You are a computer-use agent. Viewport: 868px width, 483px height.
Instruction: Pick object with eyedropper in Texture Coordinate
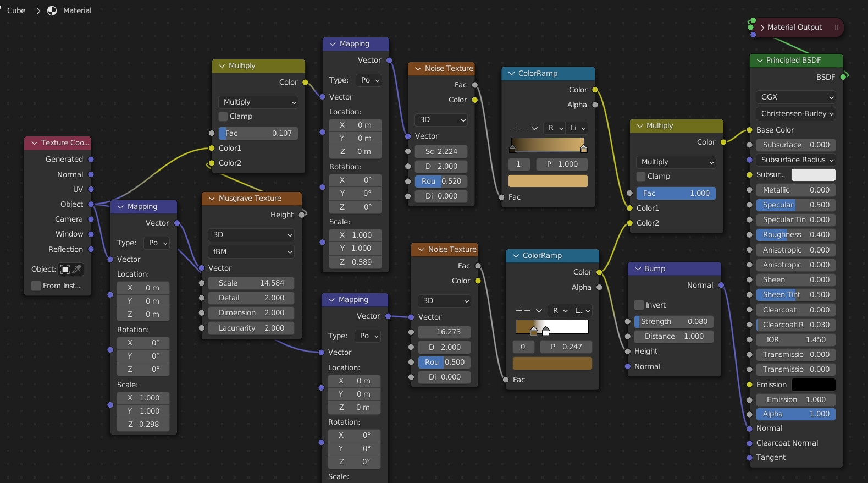pyautogui.click(x=78, y=269)
